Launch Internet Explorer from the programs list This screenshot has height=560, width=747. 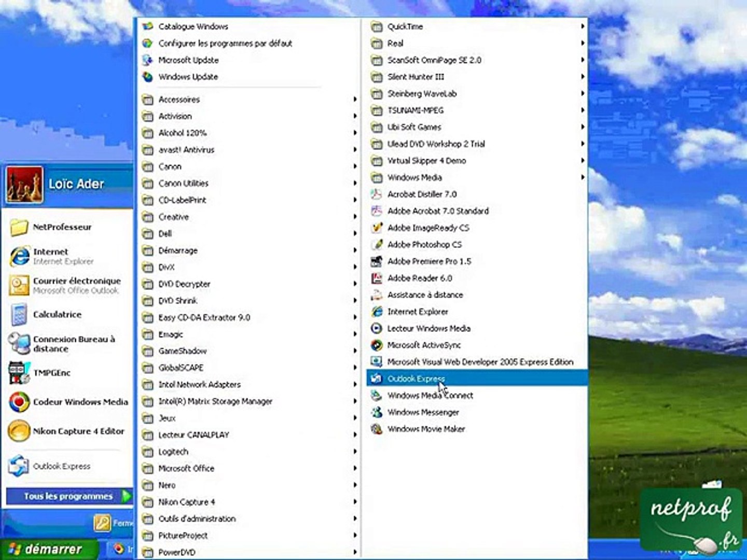(x=477, y=312)
